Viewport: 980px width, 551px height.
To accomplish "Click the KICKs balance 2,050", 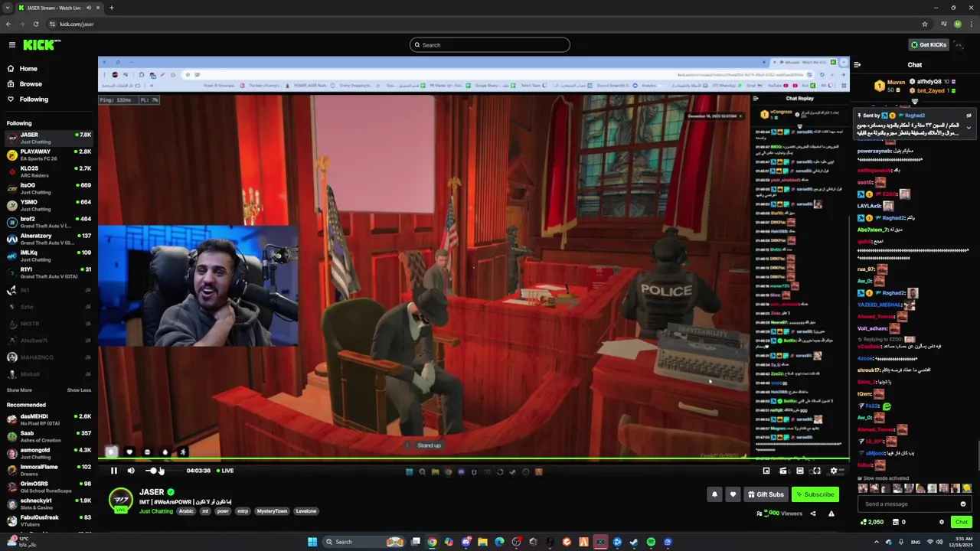I will tap(872, 522).
